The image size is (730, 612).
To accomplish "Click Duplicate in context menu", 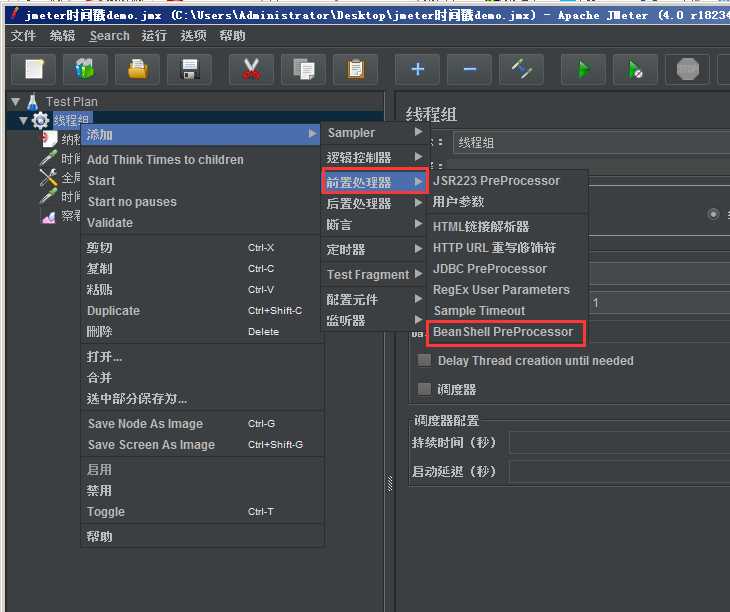I will (201, 310).
